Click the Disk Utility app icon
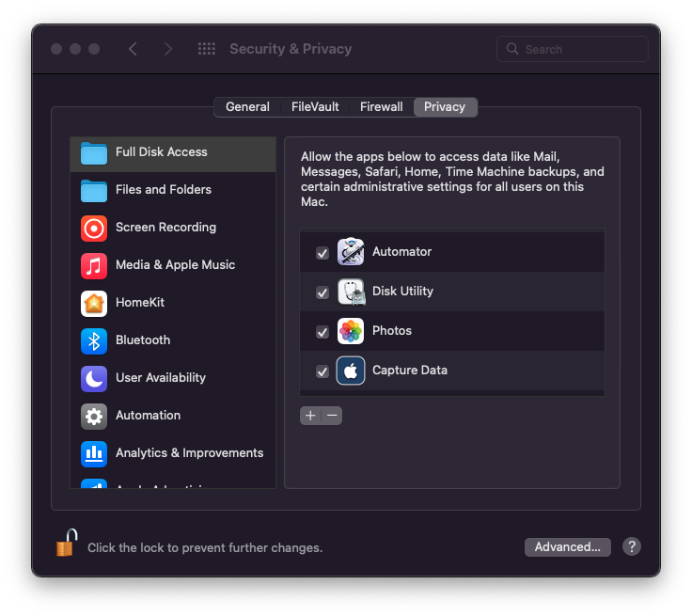Image resolution: width=692 pixels, height=616 pixels. point(351,292)
